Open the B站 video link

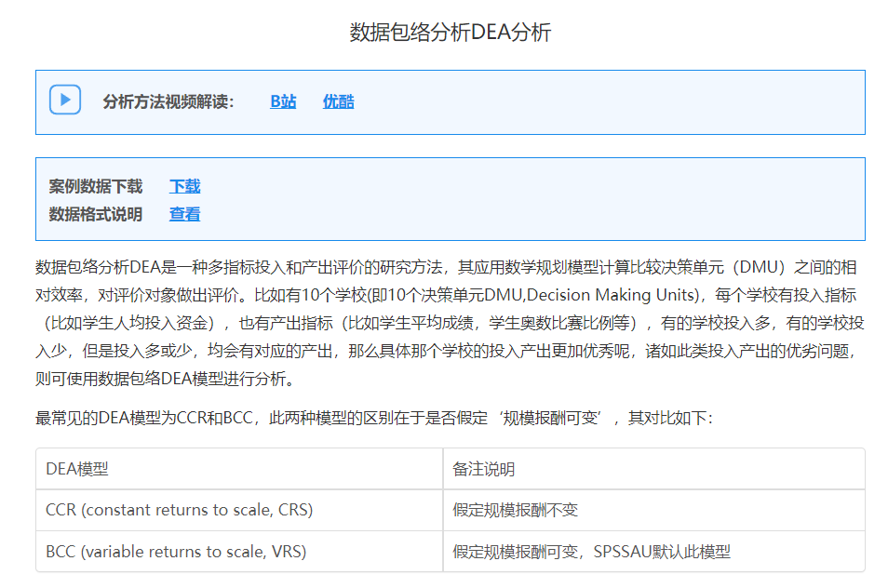click(283, 101)
